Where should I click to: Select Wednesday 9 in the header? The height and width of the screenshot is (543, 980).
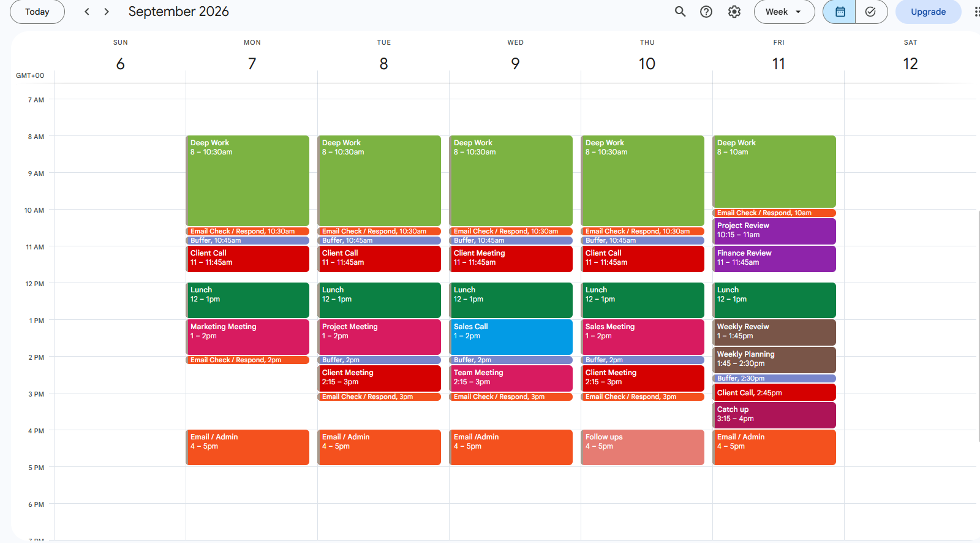point(515,64)
